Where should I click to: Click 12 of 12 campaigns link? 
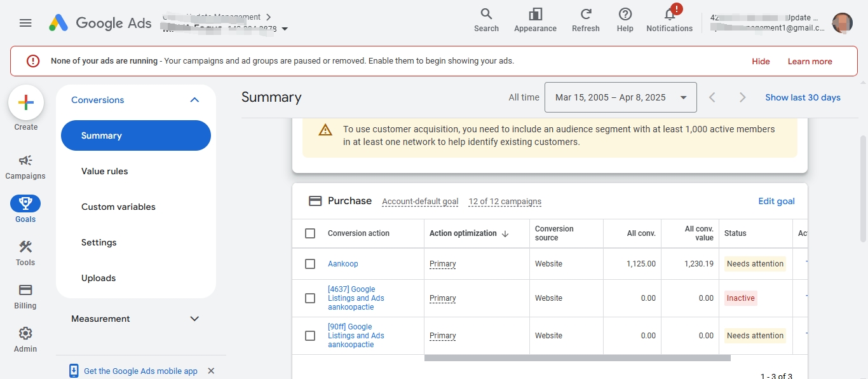[505, 202]
